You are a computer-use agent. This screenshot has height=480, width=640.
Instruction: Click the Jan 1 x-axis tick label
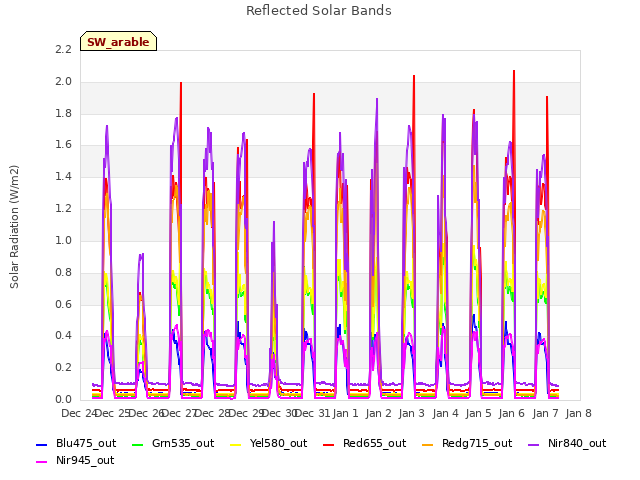345,413
